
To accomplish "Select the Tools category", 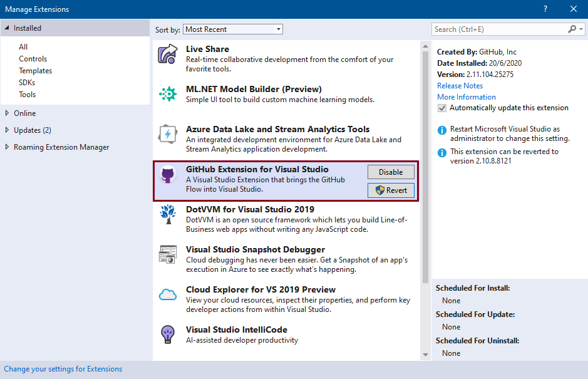I will tap(27, 94).
